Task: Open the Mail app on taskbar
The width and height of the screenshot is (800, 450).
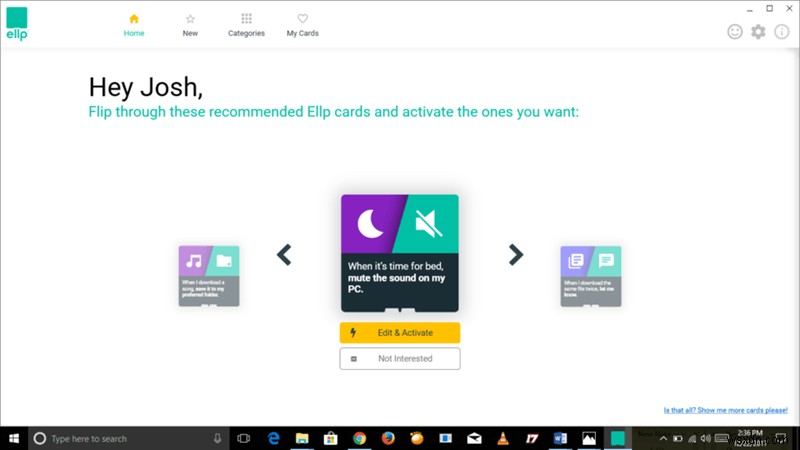Action: pos(474,438)
